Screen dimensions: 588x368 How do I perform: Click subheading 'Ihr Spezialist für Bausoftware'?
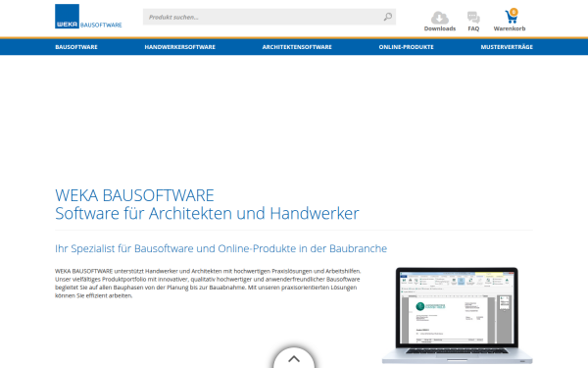[220, 248]
